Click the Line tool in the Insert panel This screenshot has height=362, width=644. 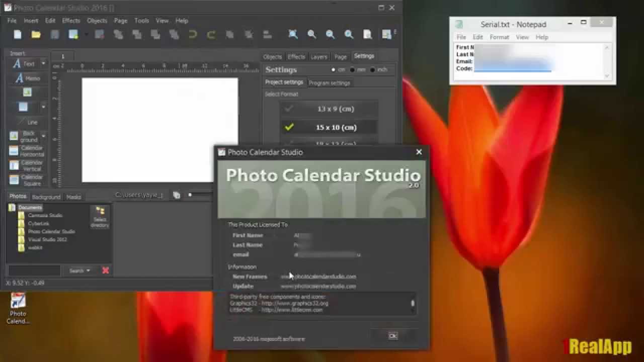(27, 122)
